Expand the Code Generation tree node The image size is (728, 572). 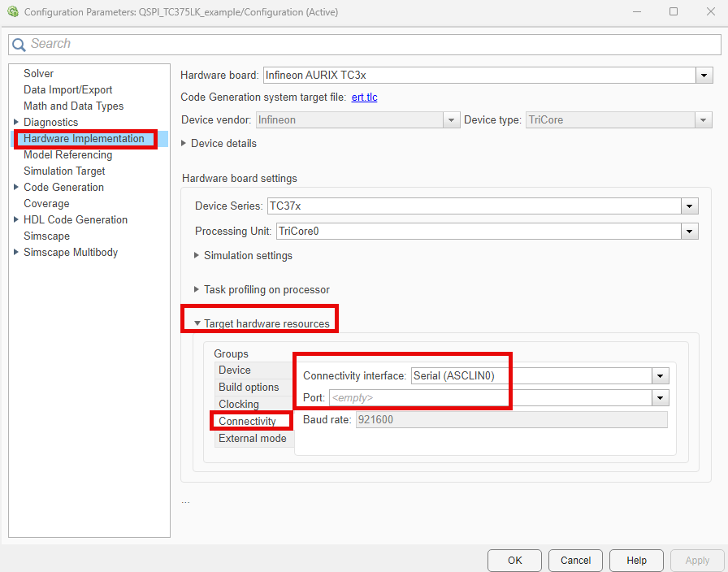coord(16,187)
